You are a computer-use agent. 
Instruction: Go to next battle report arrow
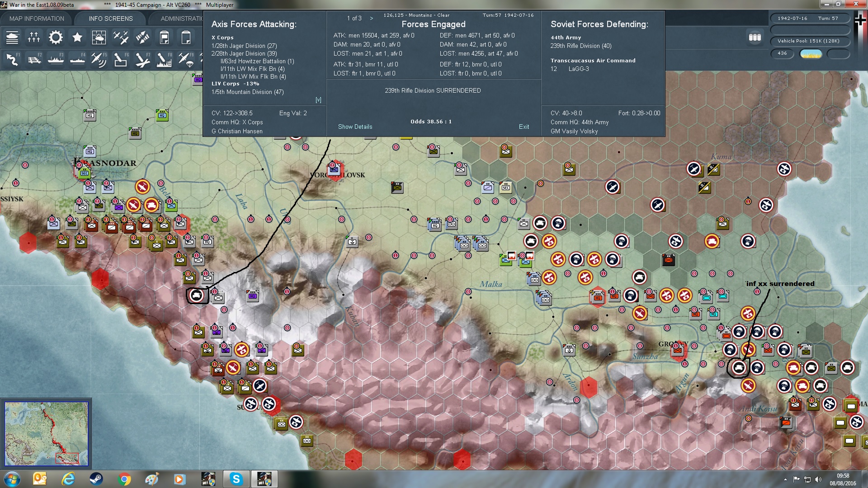[x=372, y=18]
